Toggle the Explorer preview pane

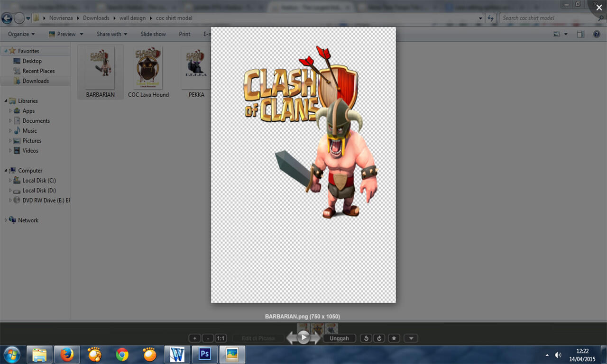[580, 34]
